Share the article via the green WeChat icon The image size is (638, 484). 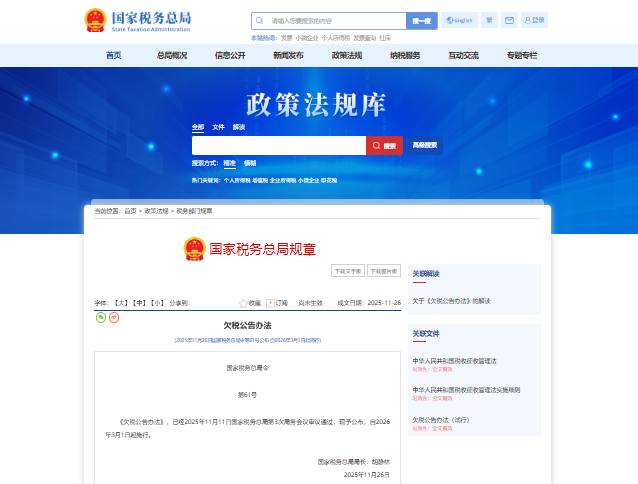[x=101, y=317]
